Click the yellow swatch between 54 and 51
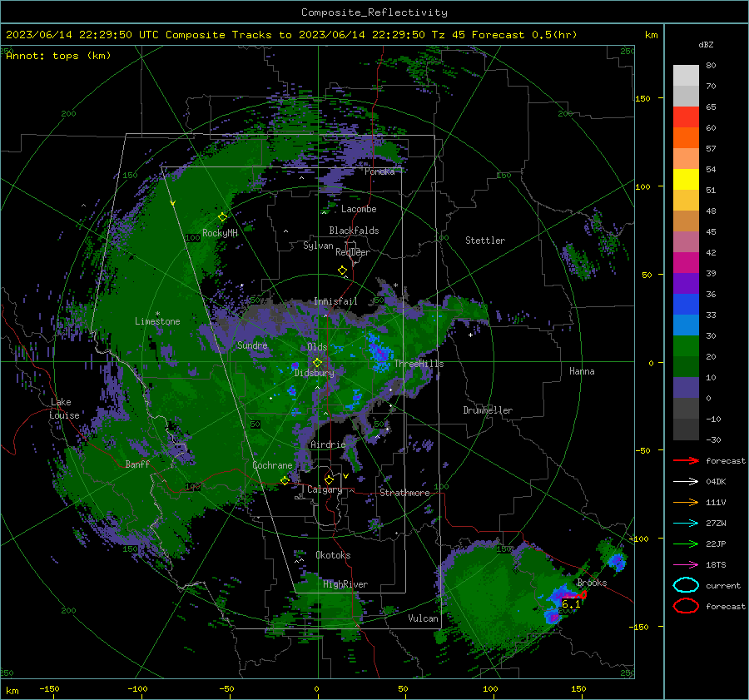The image size is (749, 700). [x=686, y=180]
